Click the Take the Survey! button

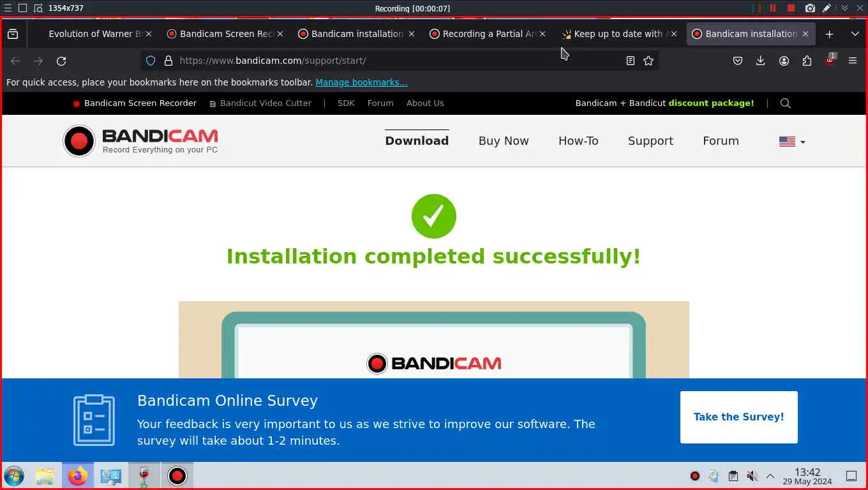click(x=739, y=417)
